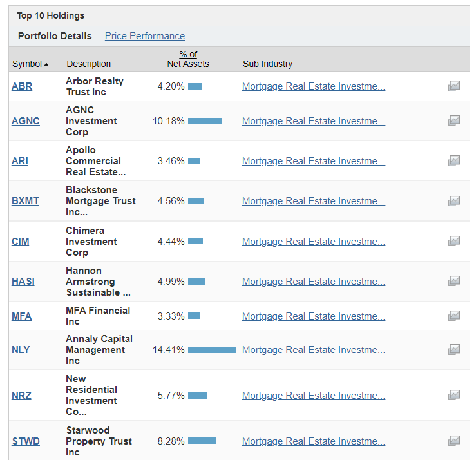This screenshot has width=476, height=460.
Task: Select the Hannon Armstrong Sustainable description
Action: pyautogui.click(x=99, y=282)
